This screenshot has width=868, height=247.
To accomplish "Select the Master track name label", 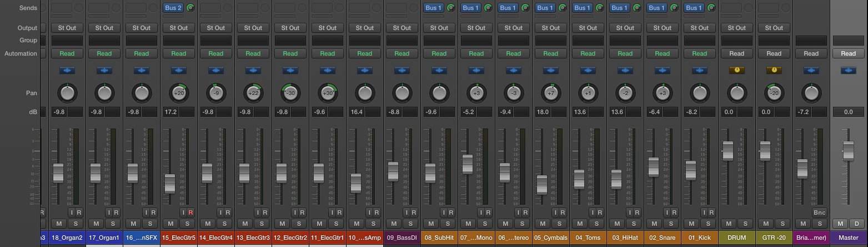I will (849, 238).
